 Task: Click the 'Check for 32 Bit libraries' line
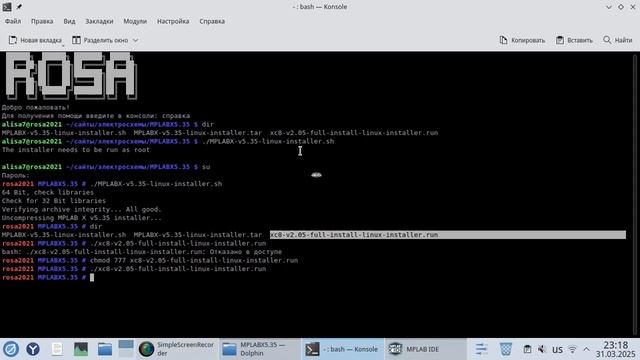point(54,201)
